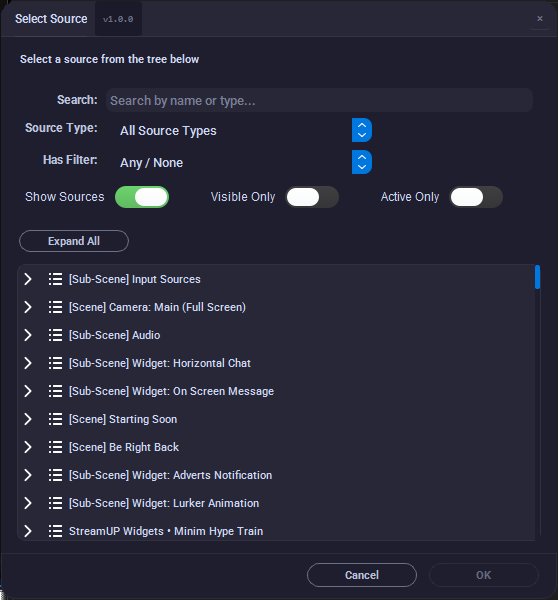The width and height of the screenshot is (558, 600).
Task: Expand the Widget: Horizontal Chat sub-scene
Action: pyautogui.click(x=28, y=363)
